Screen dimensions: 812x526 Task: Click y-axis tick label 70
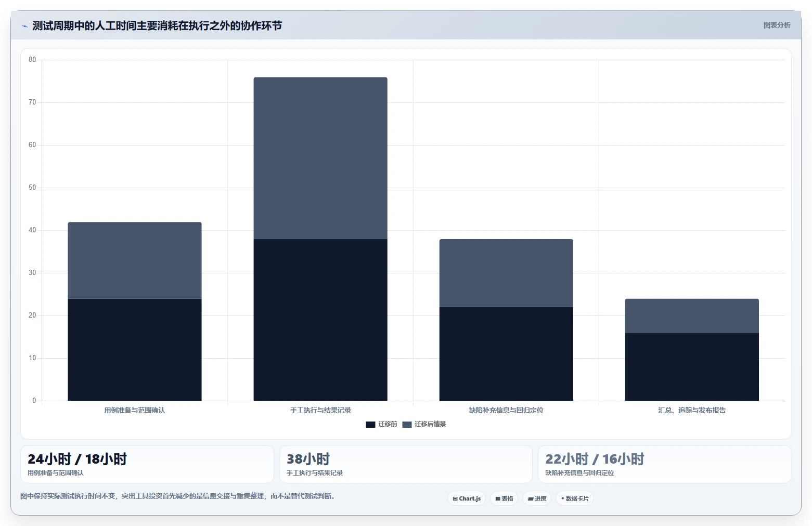click(32, 102)
